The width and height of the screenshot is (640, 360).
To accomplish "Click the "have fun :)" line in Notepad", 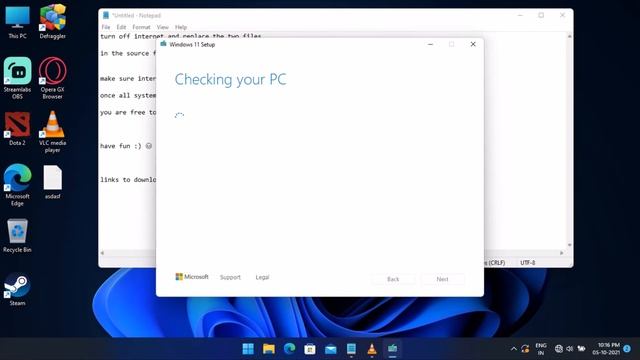I will tap(126, 146).
